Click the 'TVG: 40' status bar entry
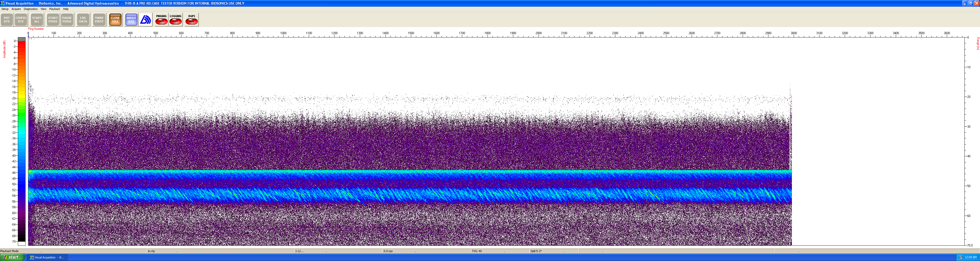The height and width of the screenshot is (261, 980). pyautogui.click(x=477, y=251)
